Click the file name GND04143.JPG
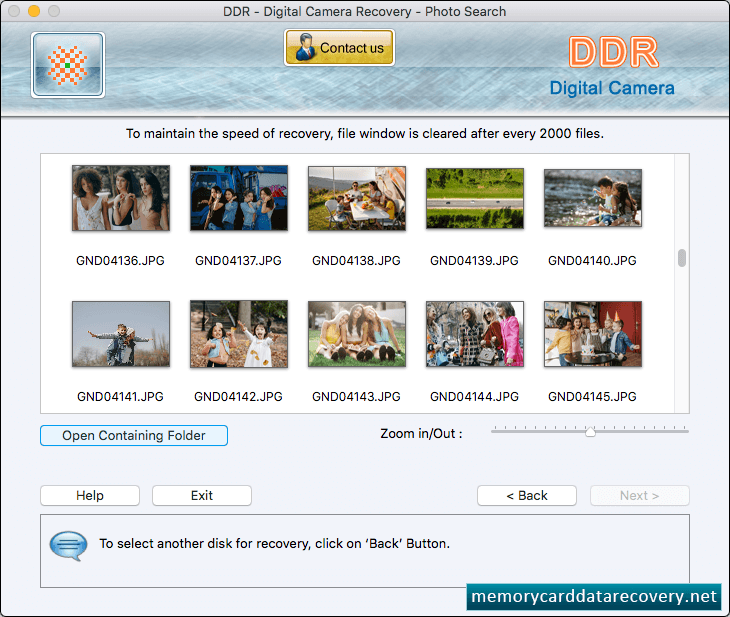This screenshot has height=617, width=730. (356, 397)
